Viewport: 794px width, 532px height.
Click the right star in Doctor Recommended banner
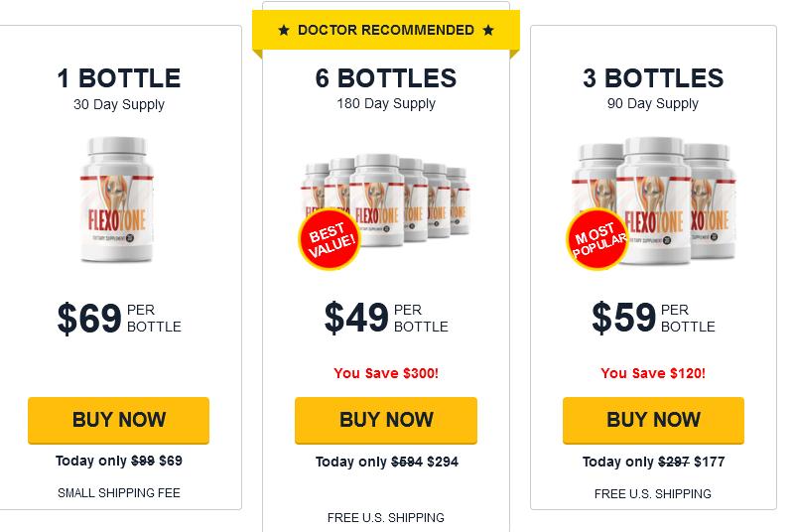tap(488, 31)
